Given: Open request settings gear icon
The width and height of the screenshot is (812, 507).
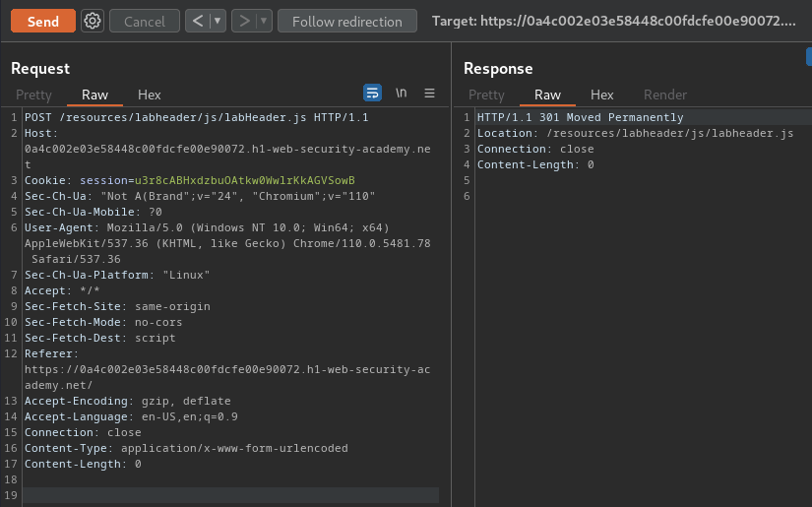Looking at the screenshot, I should pos(93,22).
